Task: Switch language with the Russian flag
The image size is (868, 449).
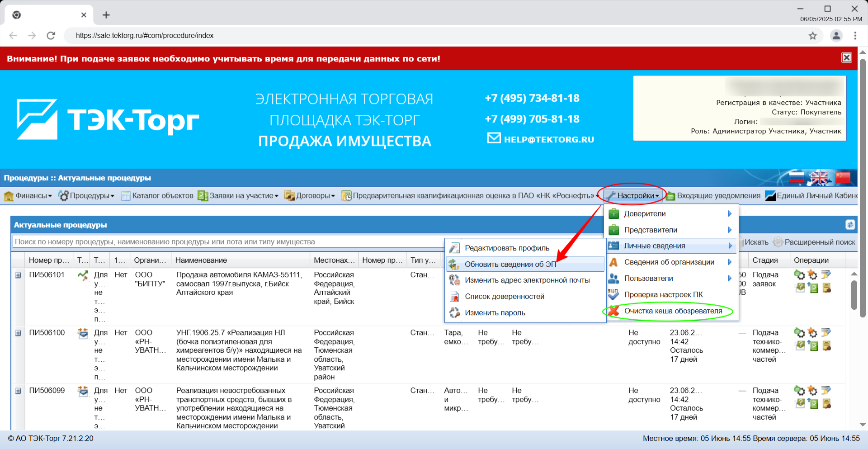Action: tap(797, 178)
